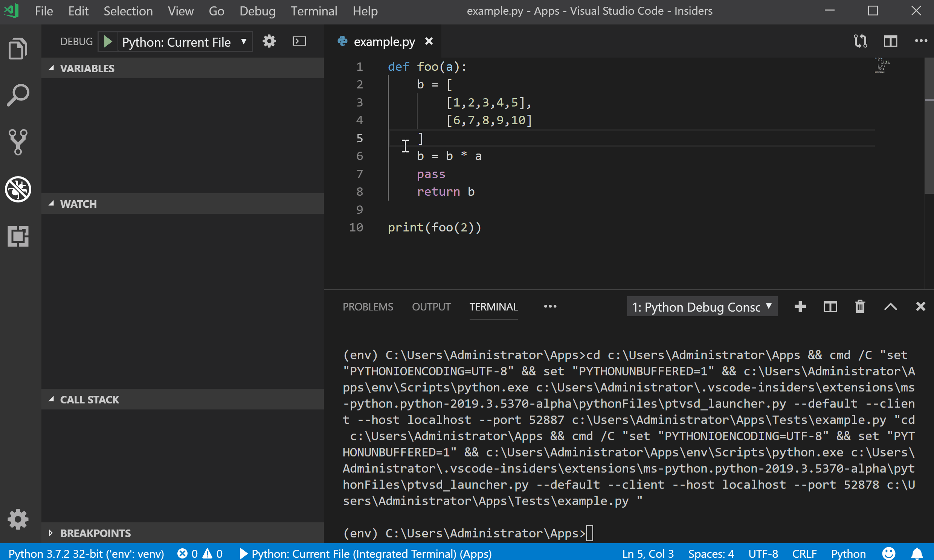
Task: Start debugging with green play button
Action: pyautogui.click(x=108, y=41)
